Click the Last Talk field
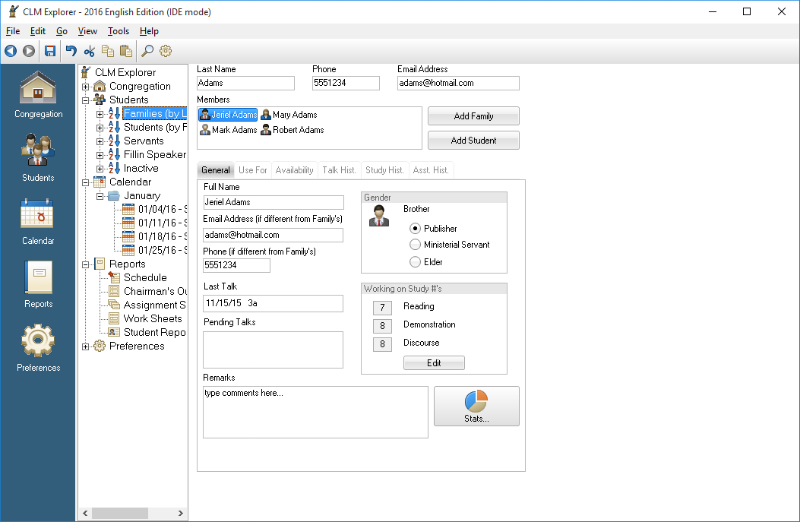 [273, 303]
